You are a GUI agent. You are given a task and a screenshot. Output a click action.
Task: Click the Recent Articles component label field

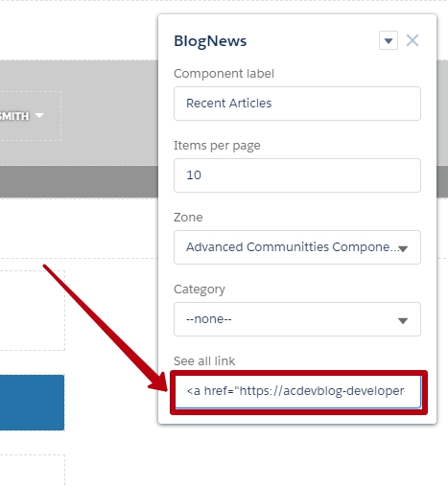297,104
